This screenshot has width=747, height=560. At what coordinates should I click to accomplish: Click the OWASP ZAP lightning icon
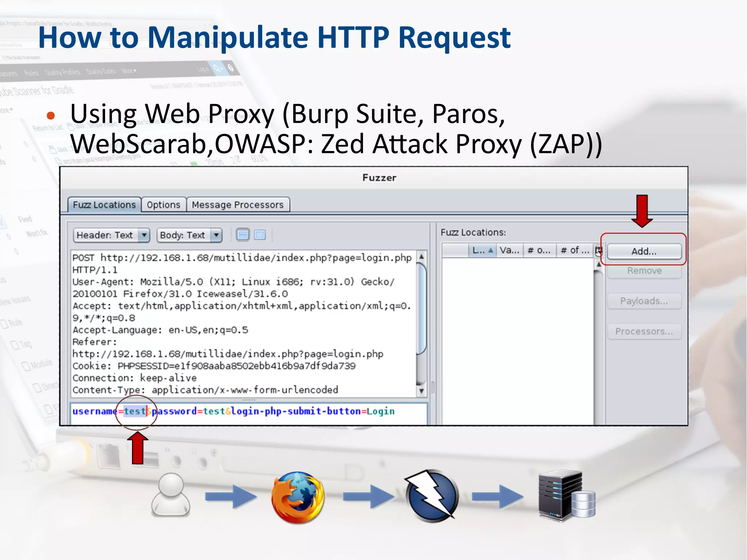click(432, 496)
